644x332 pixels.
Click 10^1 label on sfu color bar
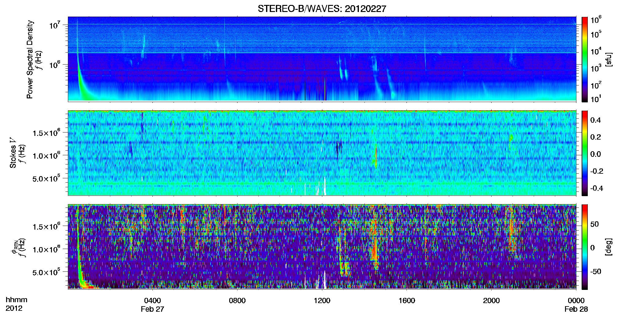click(596, 99)
